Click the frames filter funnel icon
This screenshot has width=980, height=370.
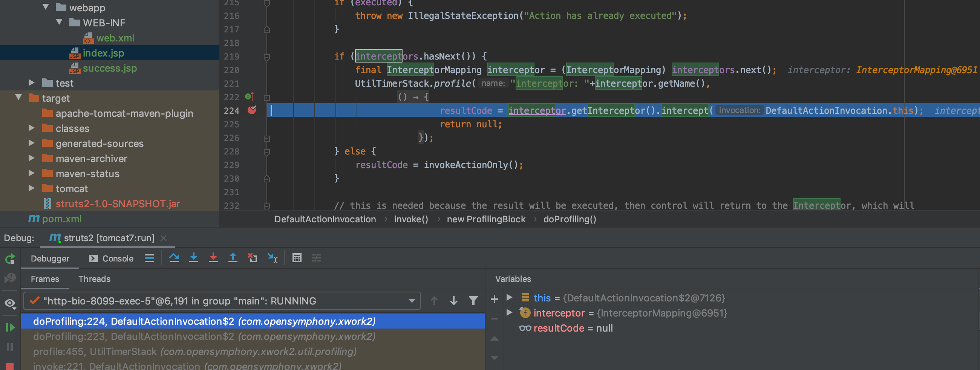(473, 301)
